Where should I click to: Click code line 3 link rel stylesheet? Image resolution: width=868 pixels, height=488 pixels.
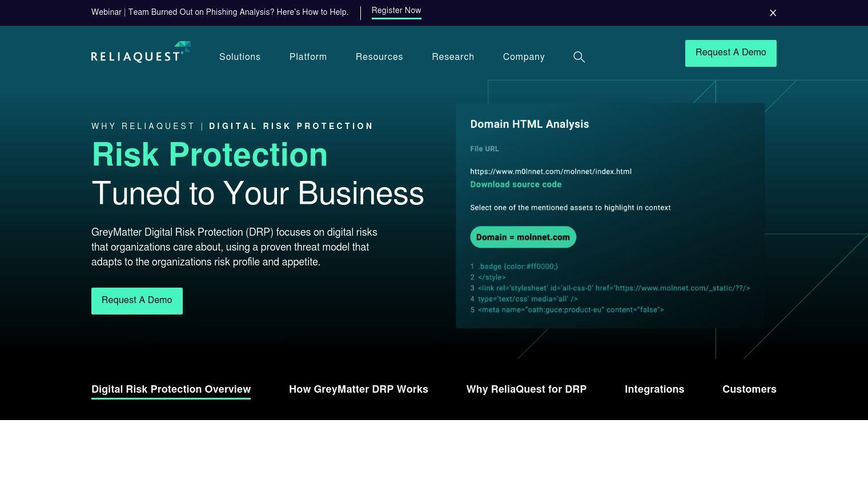[x=614, y=288]
